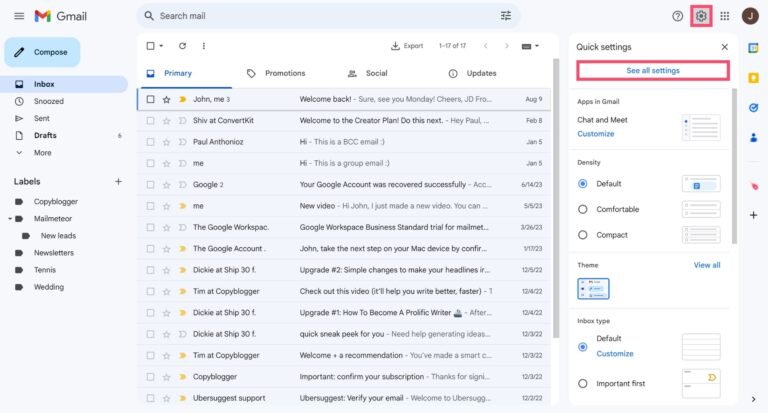This screenshot has width=768, height=413.
Task: Click Customize under Chat and Meet
Action: [596, 134]
